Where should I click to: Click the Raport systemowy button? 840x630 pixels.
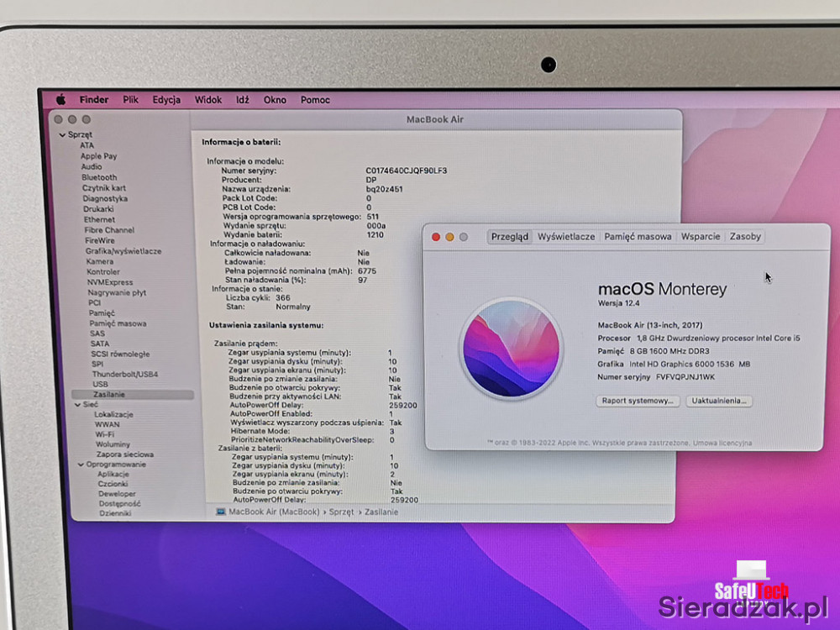638,401
